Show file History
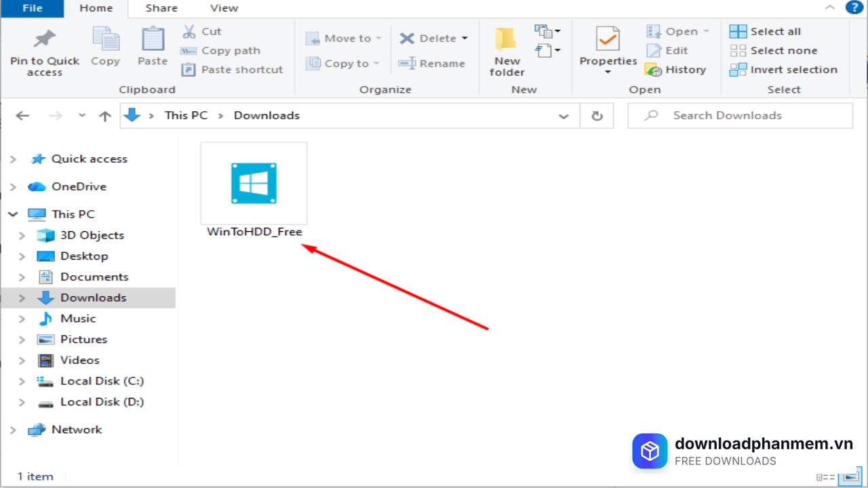Image resolution: width=868 pixels, height=488 pixels. [x=676, y=70]
